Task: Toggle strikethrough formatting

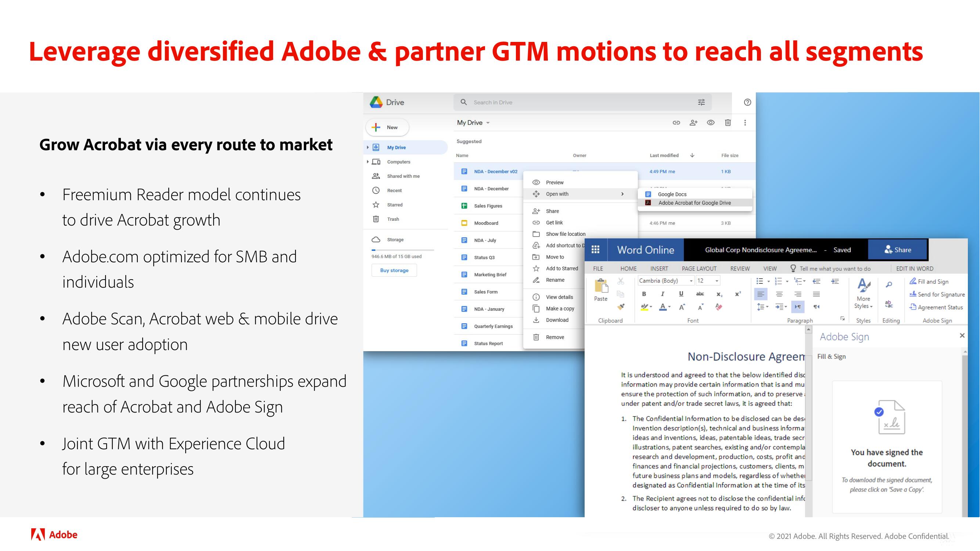Action: coord(700,294)
